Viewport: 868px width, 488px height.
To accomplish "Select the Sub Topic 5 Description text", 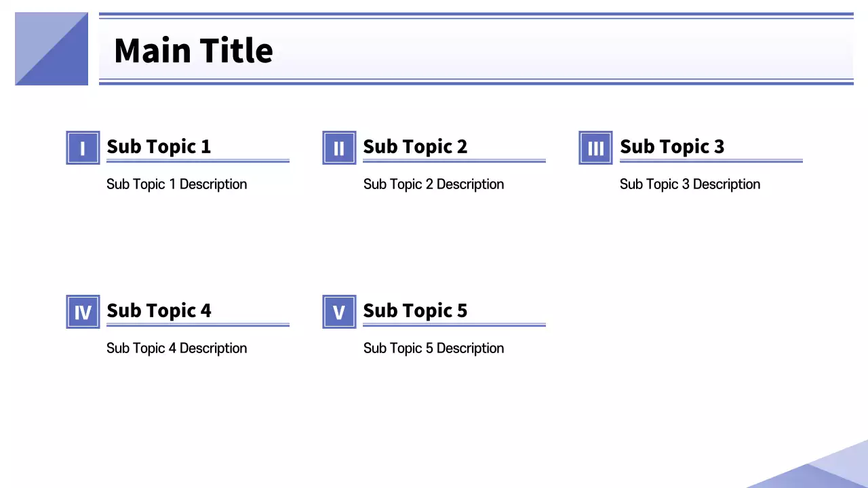I will click(433, 348).
